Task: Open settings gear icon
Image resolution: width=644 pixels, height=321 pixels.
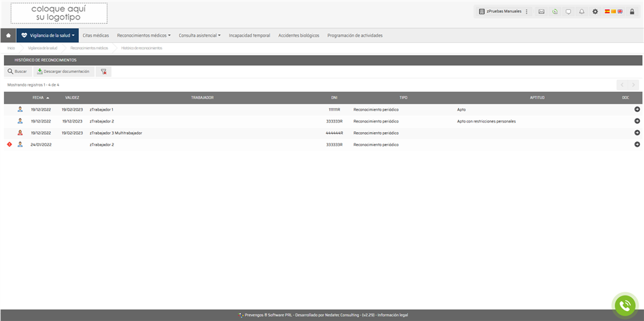Action: tap(594, 11)
